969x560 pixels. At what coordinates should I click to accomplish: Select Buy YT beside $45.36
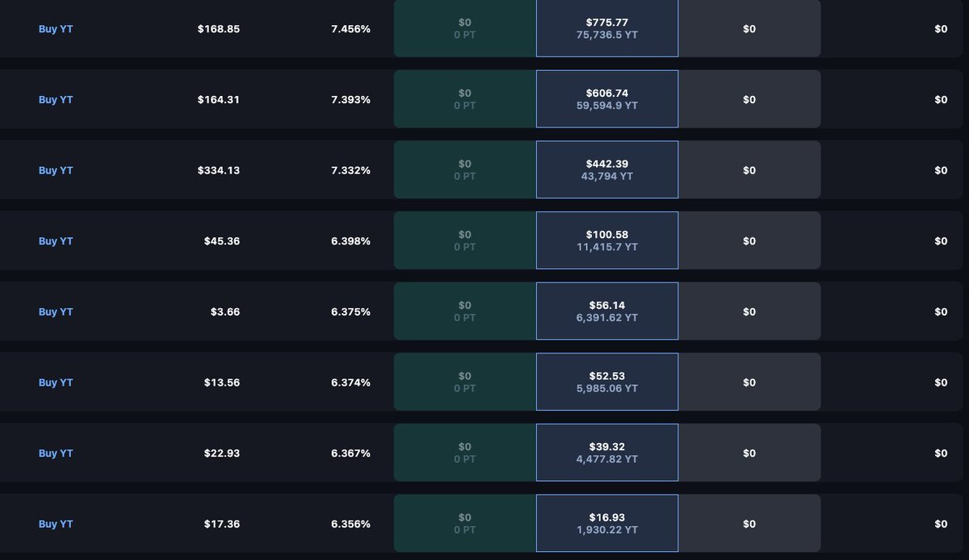[56, 241]
